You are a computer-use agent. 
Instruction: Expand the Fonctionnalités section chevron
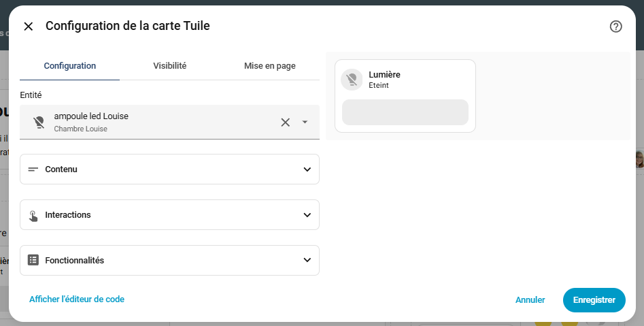point(307,260)
